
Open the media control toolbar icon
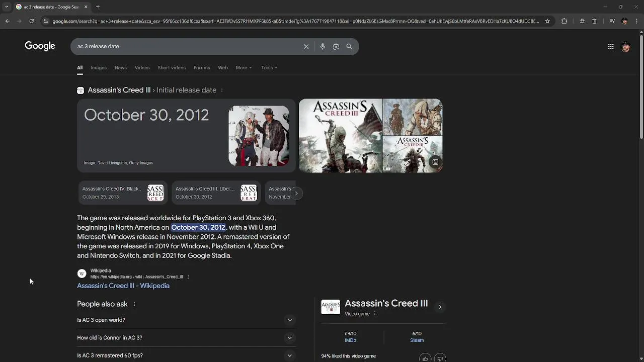[612, 21]
